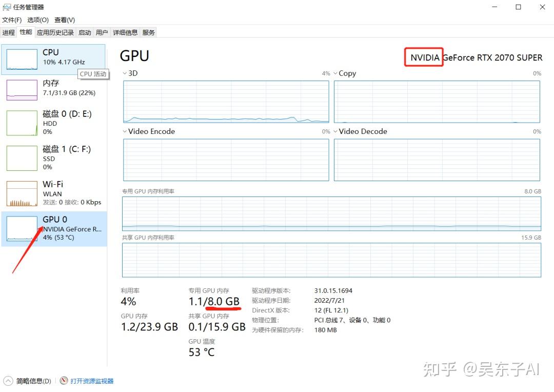Switch to the 服务 tab

(148, 32)
